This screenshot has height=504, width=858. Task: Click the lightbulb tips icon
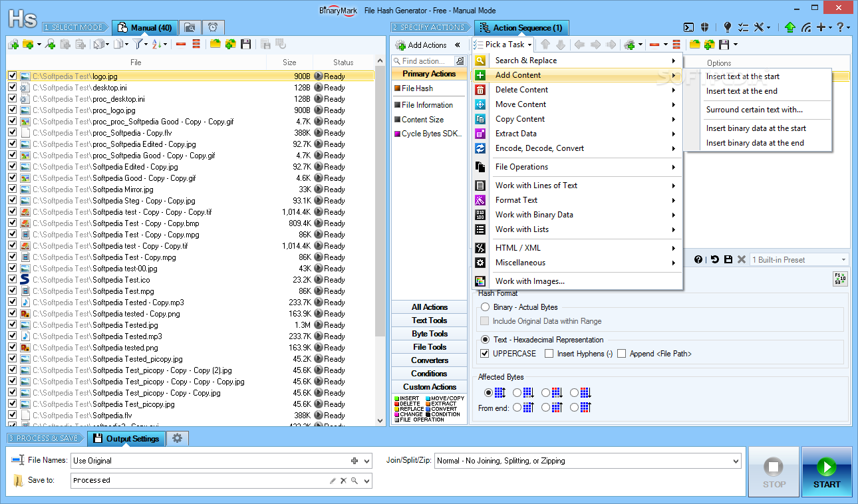tap(728, 28)
